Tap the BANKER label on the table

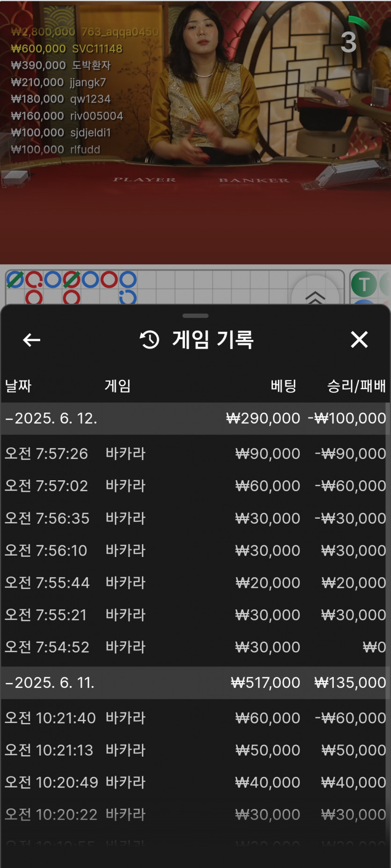pyautogui.click(x=254, y=181)
